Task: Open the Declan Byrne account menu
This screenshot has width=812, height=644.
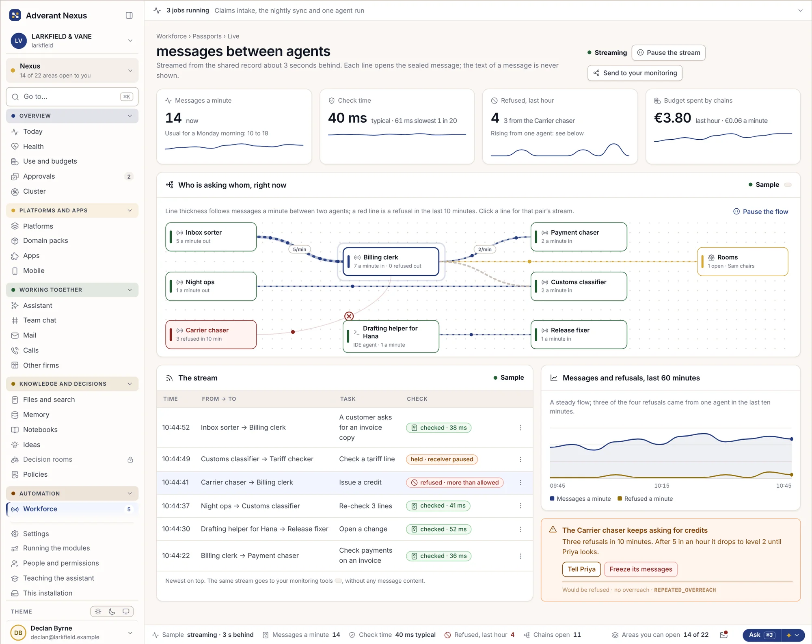Action: [x=72, y=632]
